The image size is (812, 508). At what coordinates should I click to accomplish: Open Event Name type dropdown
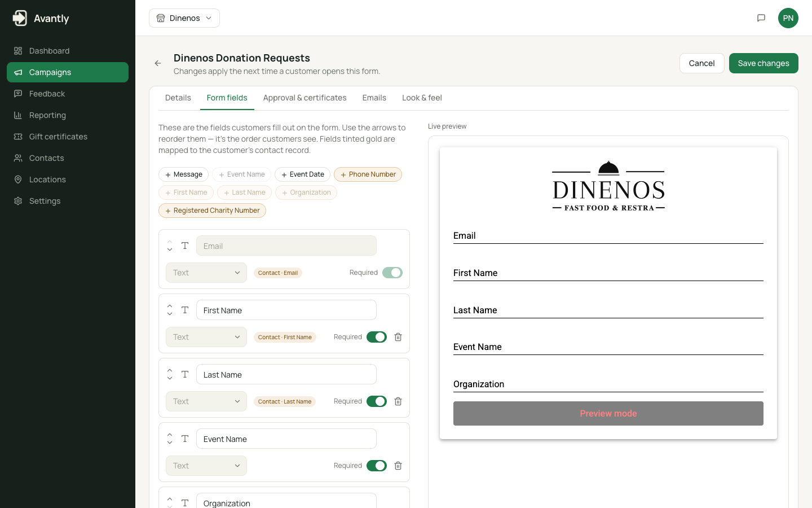[x=206, y=466]
